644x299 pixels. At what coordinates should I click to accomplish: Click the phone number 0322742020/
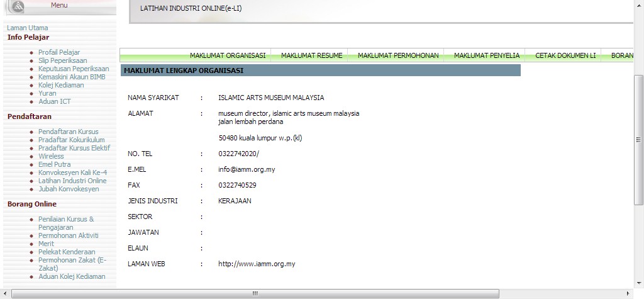[x=238, y=154]
